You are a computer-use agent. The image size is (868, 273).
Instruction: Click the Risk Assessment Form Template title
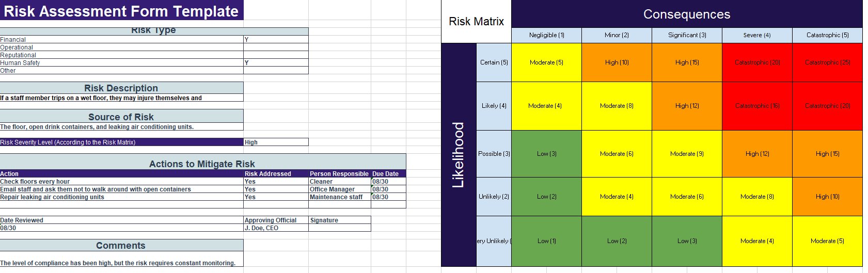[121, 11]
